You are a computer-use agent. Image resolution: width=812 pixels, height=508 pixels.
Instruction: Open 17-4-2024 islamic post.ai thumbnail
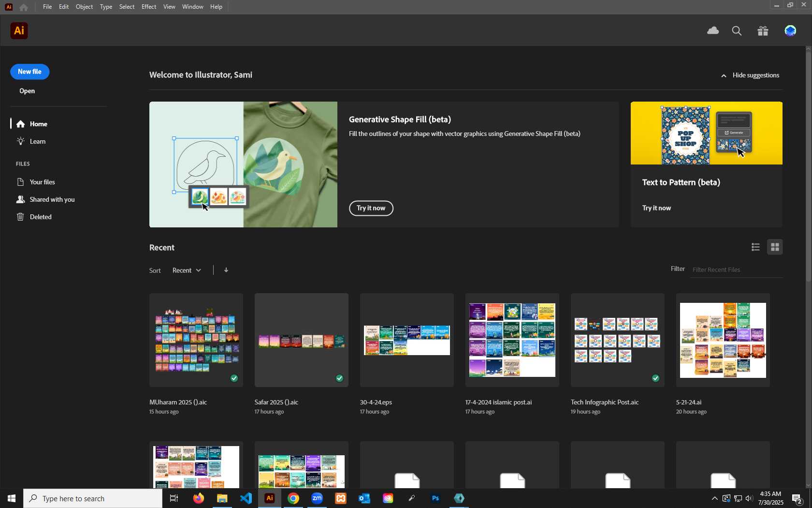pyautogui.click(x=512, y=340)
